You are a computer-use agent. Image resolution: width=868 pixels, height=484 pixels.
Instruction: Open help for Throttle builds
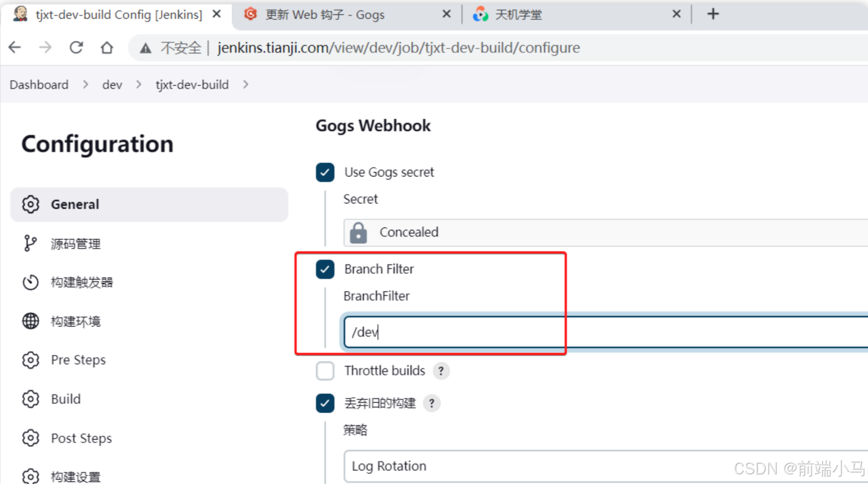[x=441, y=371]
